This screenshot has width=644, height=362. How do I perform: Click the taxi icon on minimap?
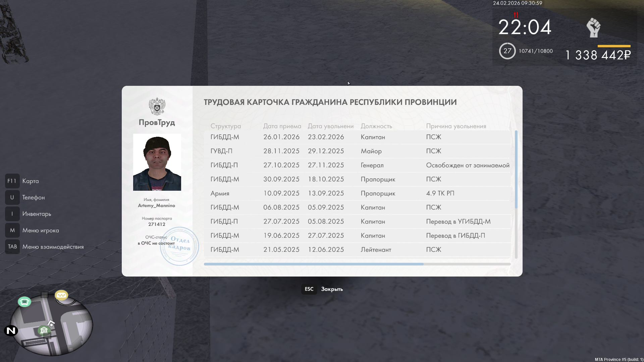61,295
